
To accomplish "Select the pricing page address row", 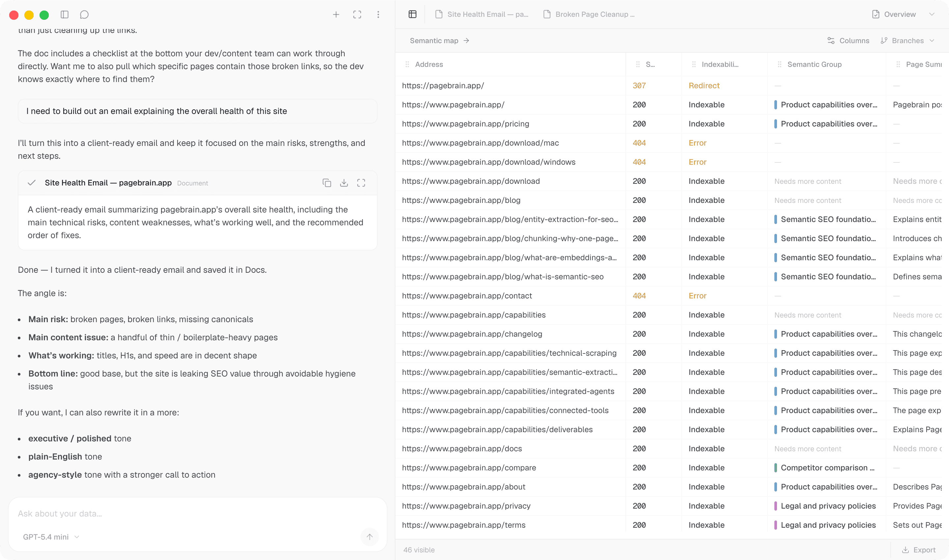I will 466,124.
